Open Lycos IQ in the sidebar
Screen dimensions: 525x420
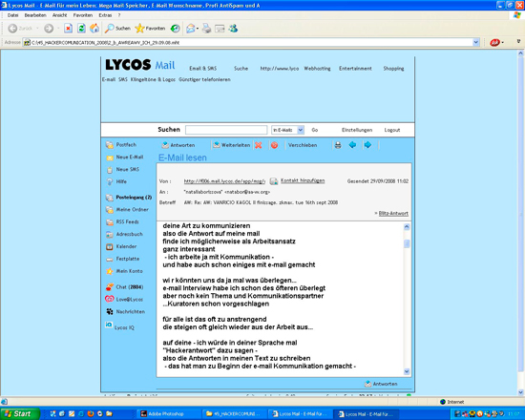(x=120, y=326)
